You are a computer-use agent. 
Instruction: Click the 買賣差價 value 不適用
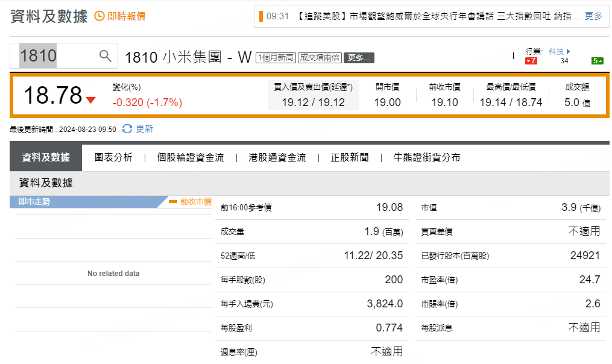tap(584, 231)
